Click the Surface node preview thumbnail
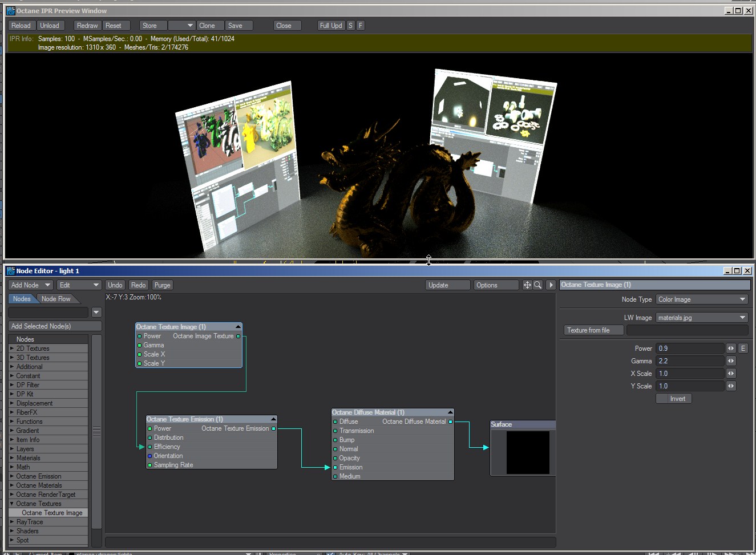The width and height of the screenshot is (756, 555). pos(528,452)
